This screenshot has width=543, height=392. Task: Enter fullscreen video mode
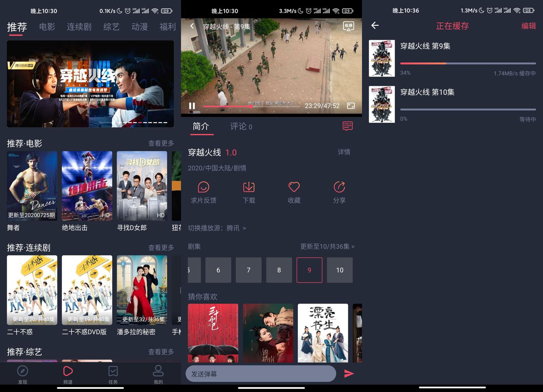tap(351, 106)
